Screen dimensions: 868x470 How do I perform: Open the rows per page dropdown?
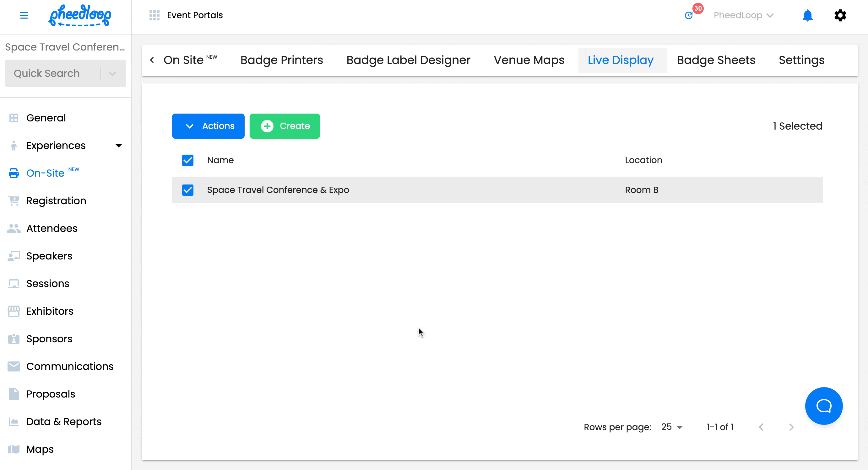pos(671,427)
